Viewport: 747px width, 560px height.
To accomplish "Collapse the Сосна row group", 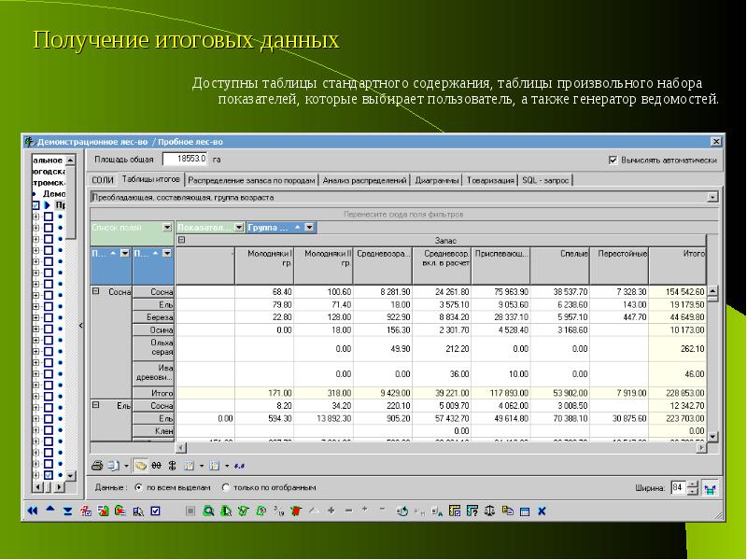I will click(x=95, y=291).
